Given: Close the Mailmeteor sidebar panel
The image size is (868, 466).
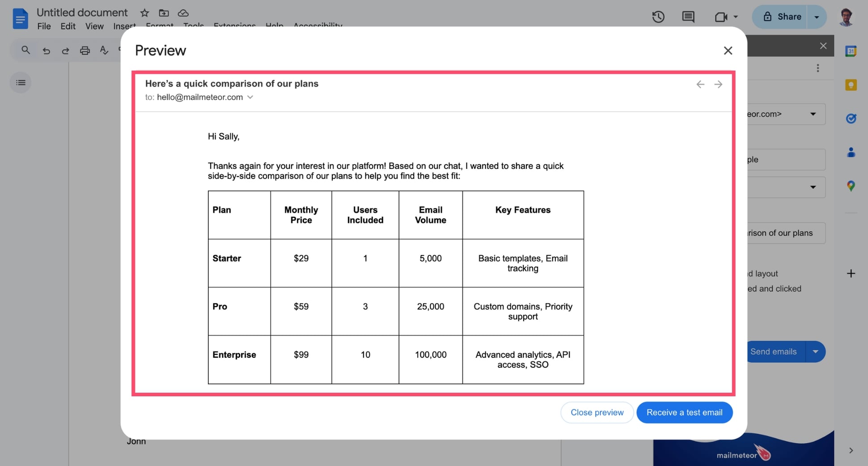Looking at the screenshot, I should pyautogui.click(x=823, y=46).
